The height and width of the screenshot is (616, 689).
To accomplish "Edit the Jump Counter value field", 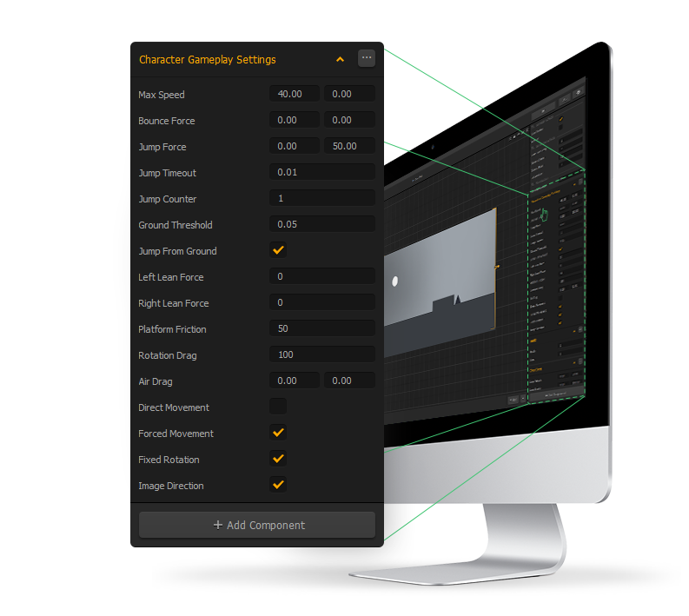I will (x=322, y=198).
